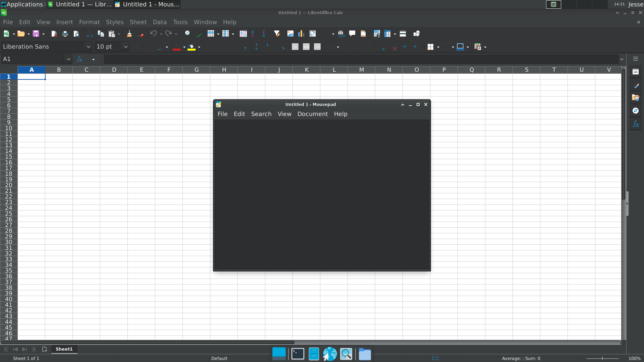Select column D header
This screenshot has width=644, height=362.
point(114,70)
